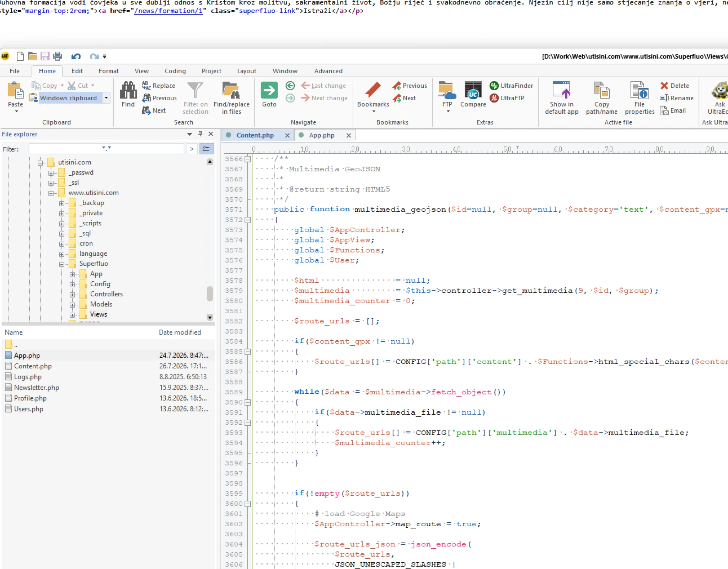Click the File explorer filter input field
The height and width of the screenshot is (569, 728).
pyautogui.click(x=106, y=149)
